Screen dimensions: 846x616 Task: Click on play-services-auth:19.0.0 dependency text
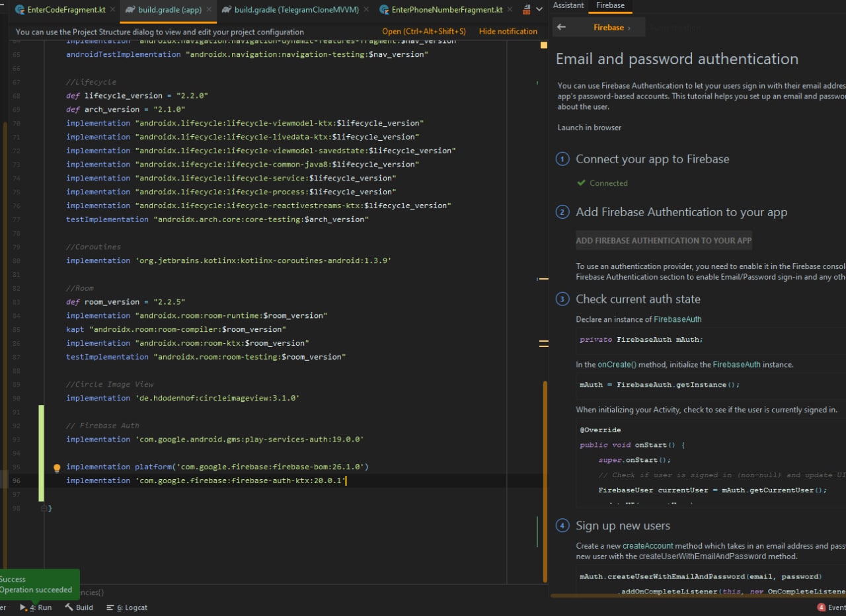pyautogui.click(x=250, y=440)
